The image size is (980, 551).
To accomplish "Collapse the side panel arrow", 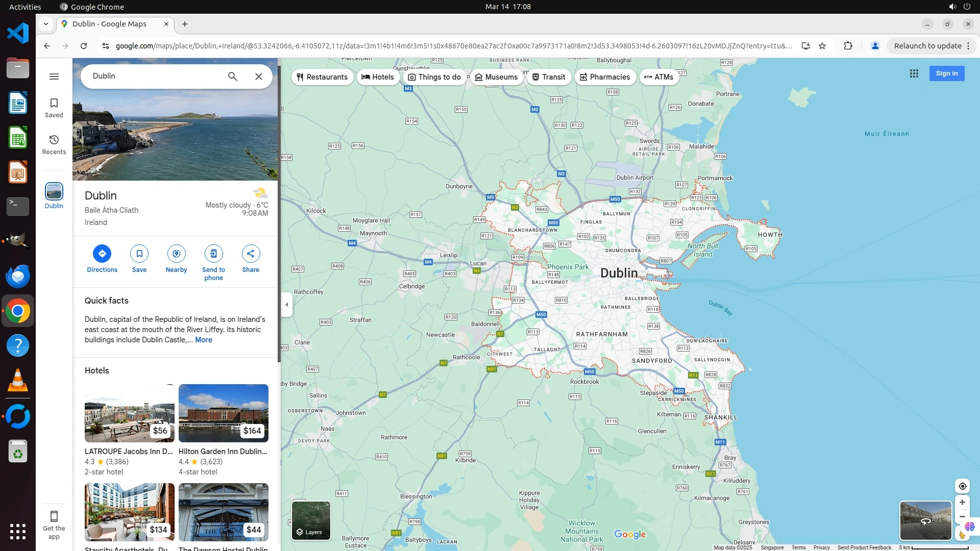I will pyautogui.click(x=286, y=305).
